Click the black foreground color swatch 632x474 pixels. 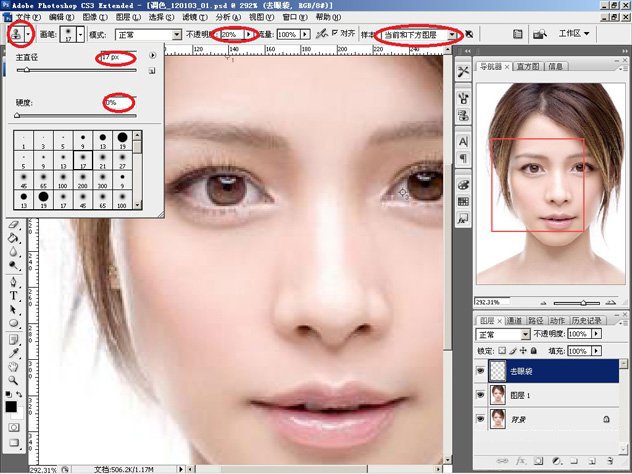pyautogui.click(x=10, y=407)
